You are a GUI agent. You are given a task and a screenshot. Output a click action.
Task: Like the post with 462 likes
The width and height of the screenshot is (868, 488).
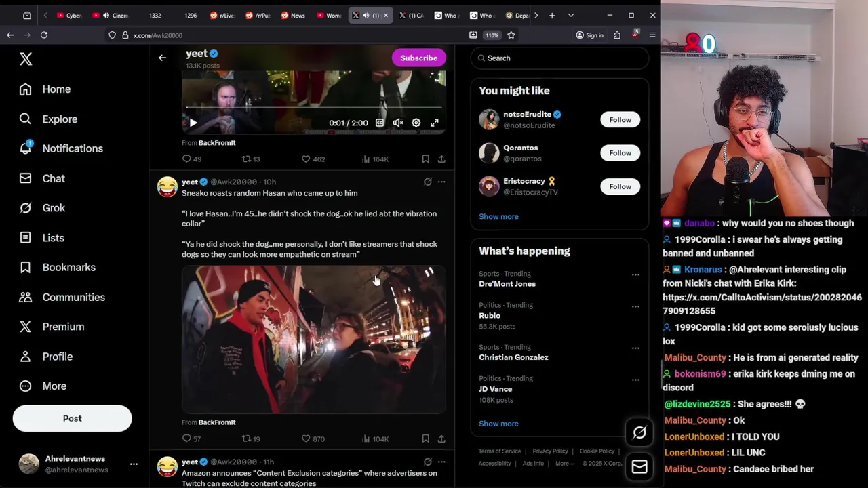313,159
